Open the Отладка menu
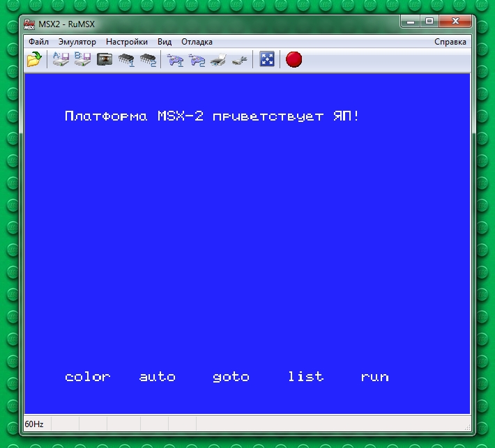495x448 pixels. (197, 42)
